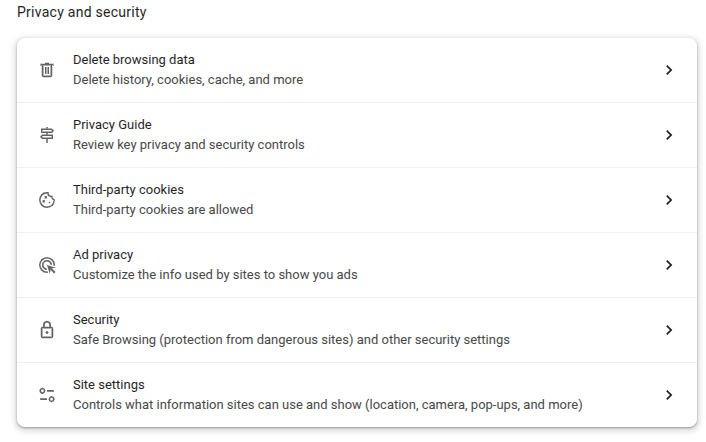The height and width of the screenshot is (442, 706).
Task: Open the Security row chevron arrow
Action: [x=669, y=330]
